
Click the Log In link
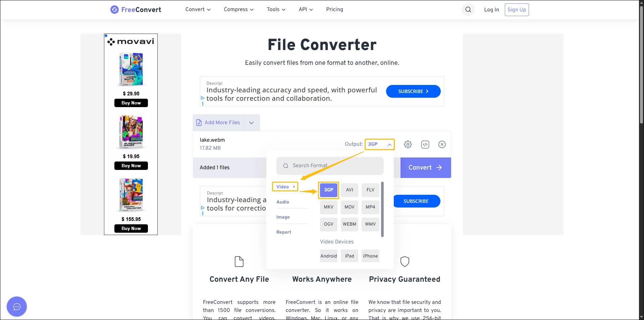pos(492,10)
